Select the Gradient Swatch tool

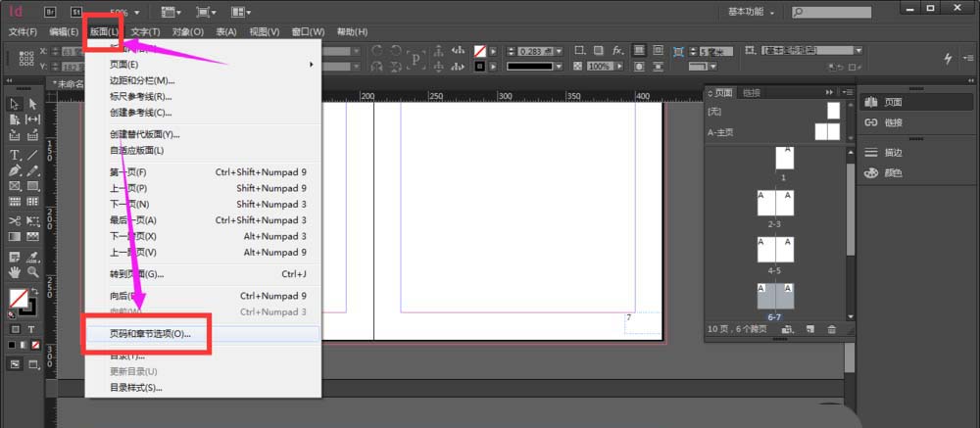click(15, 237)
